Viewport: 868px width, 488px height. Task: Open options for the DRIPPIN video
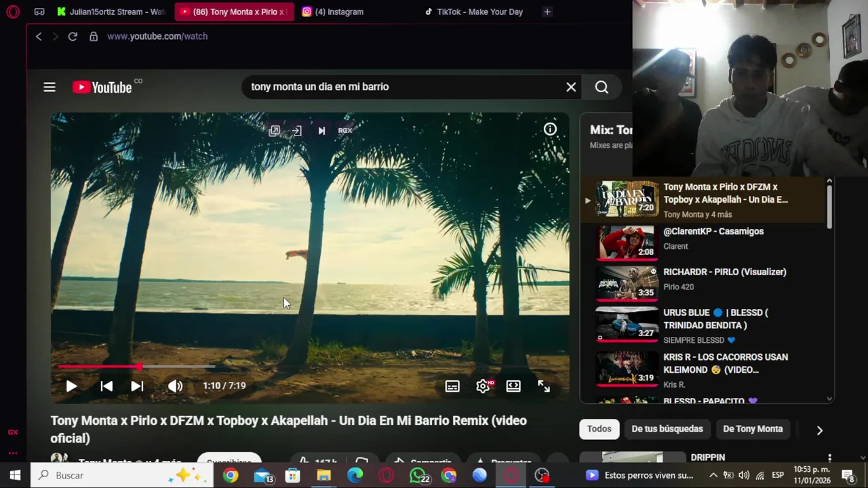[x=829, y=459]
